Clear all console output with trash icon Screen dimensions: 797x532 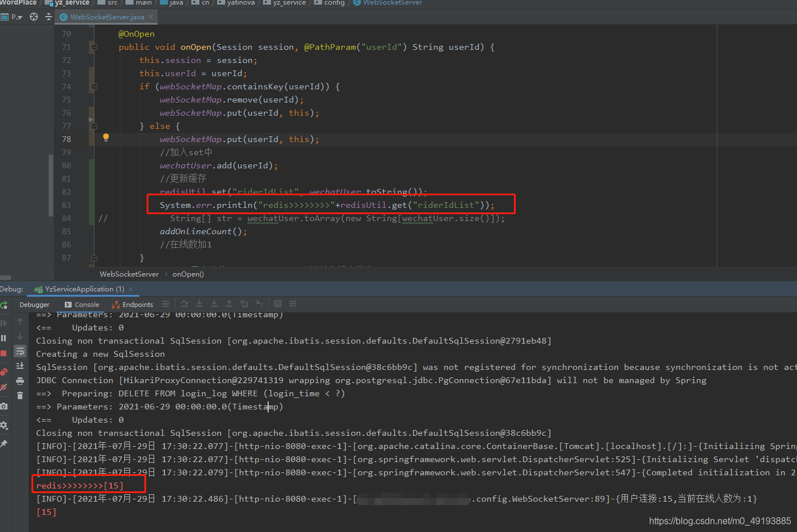20,395
